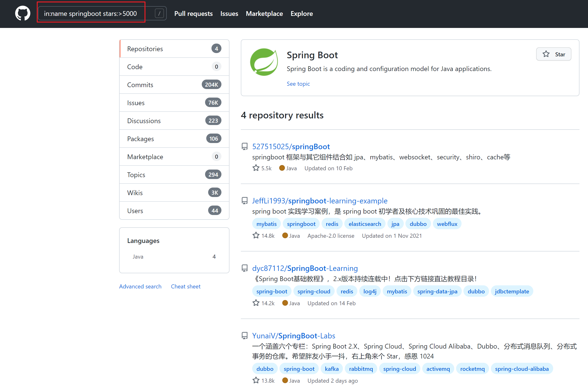This screenshot has height=390, width=588.
Task: Click the repository book icon beside 527515025/springBoot
Action: [244, 147]
